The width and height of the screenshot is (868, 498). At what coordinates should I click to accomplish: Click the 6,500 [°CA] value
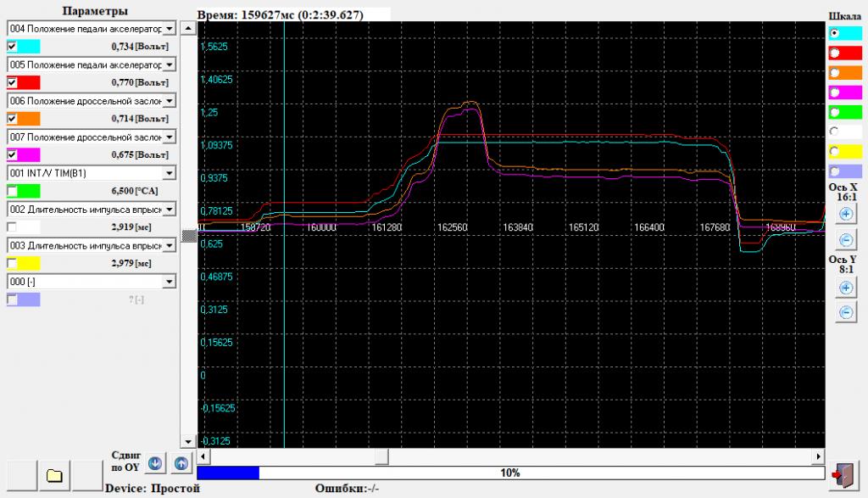click(135, 191)
